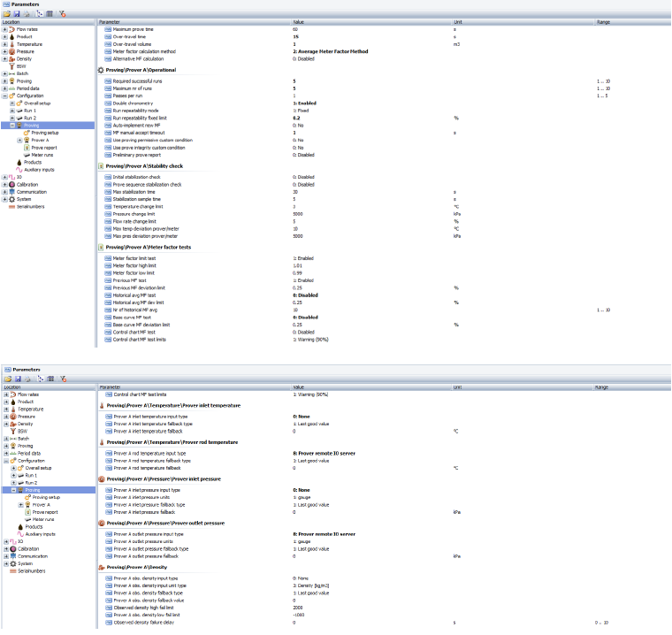This screenshot has width=672, height=635.
Task: Expand Period data in the bottom window tree
Action: (6, 454)
